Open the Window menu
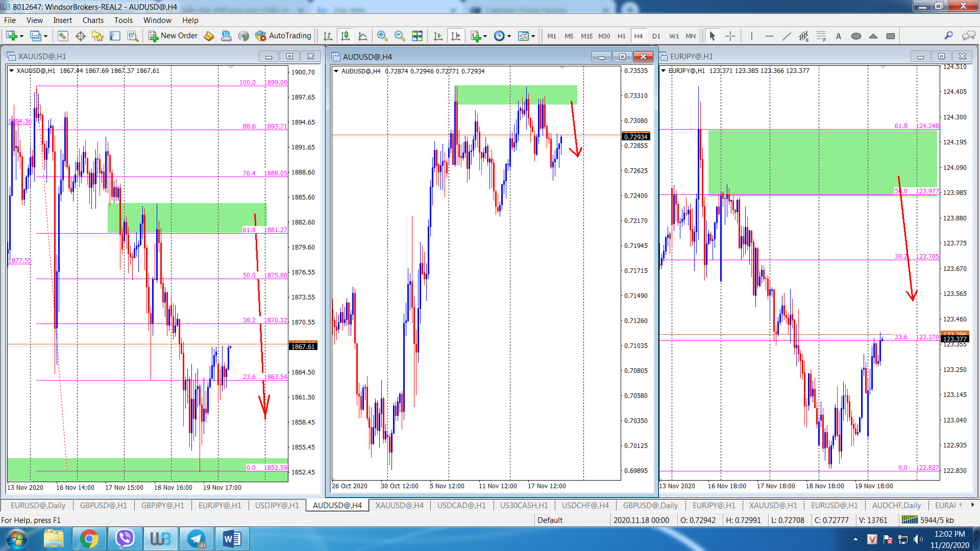This screenshot has width=980, height=551. click(x=157, y=20)
